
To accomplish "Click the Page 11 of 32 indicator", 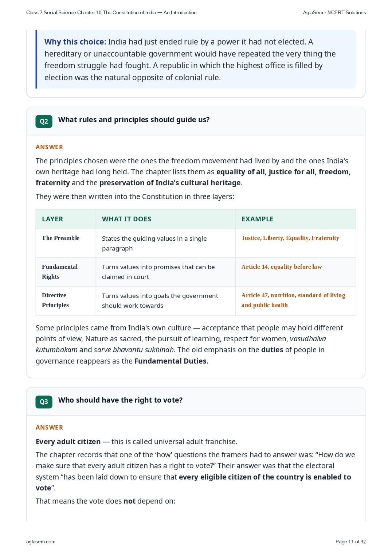I will pos(350,542).
